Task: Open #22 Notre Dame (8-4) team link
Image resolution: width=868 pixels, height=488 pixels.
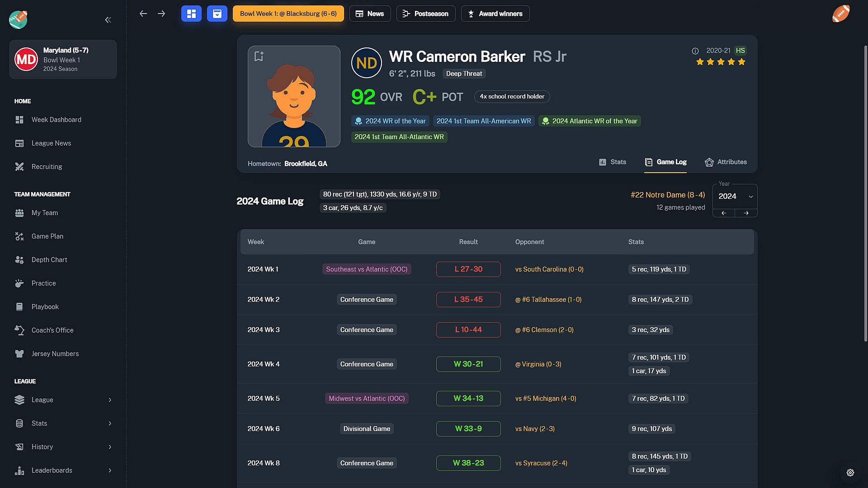Action: tap(667, 195)
